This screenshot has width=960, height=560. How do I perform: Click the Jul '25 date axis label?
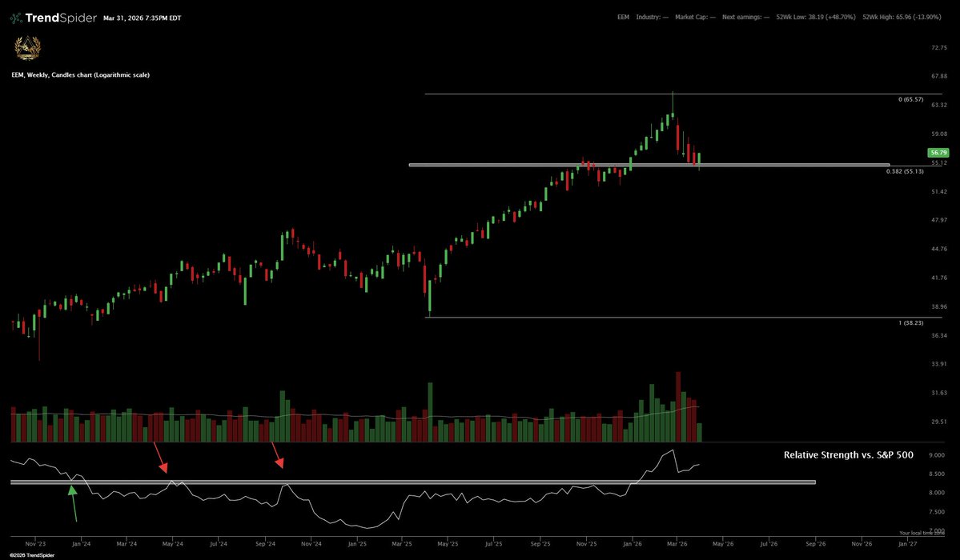tap(493, 543)
